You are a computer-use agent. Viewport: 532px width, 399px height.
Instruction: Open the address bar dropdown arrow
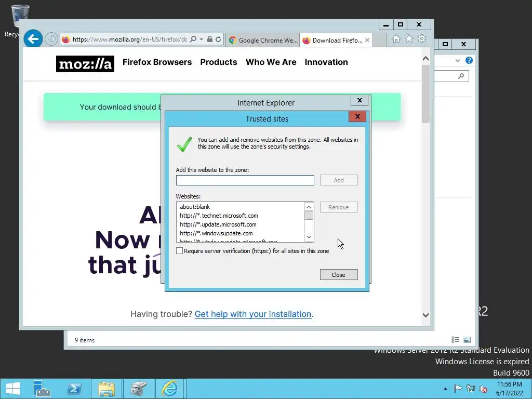(x=201, y=39)
